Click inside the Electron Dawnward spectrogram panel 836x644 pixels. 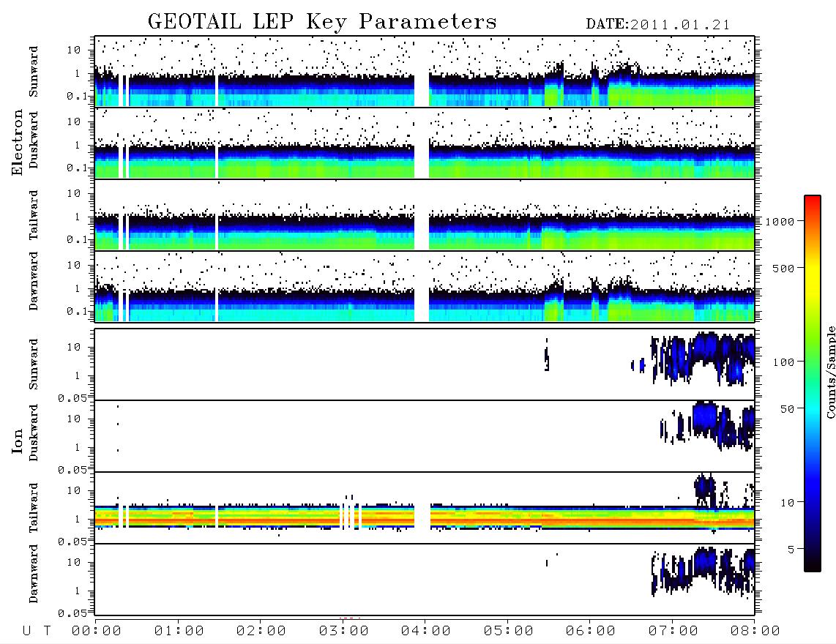(x=425, y=286)
